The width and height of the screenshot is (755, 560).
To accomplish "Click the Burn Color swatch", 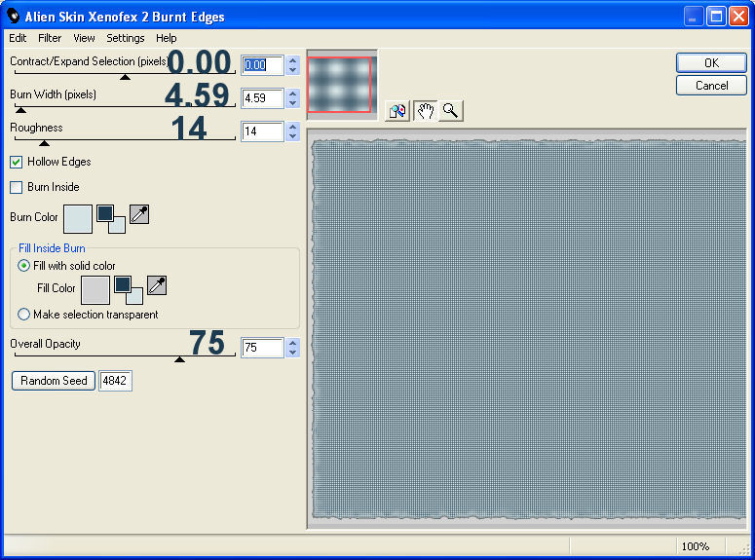I will pyautogui.click(x=78, y=219).
